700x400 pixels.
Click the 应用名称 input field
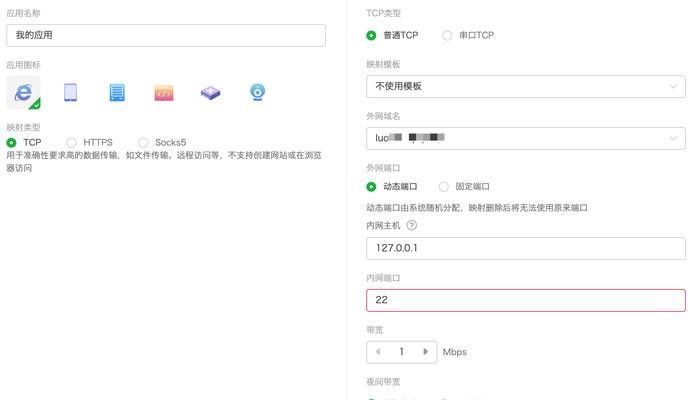(x=166, y=35)
